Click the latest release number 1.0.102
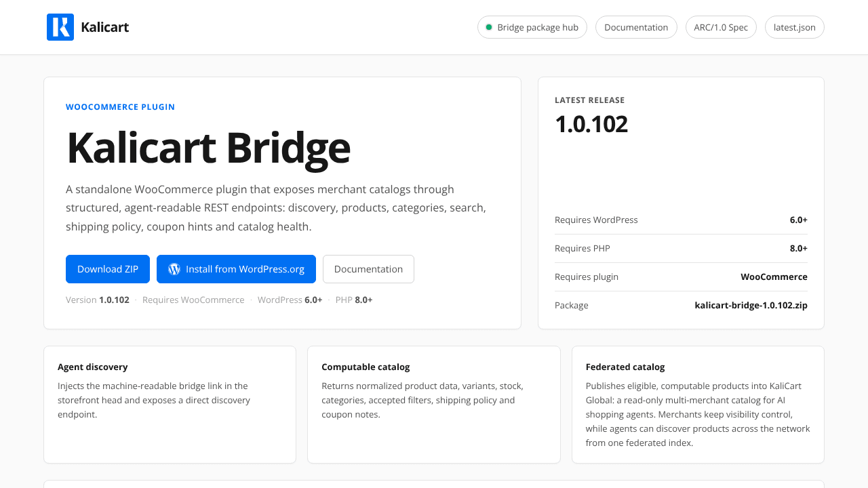Screen dimensions: 868x488 [591, 124]
